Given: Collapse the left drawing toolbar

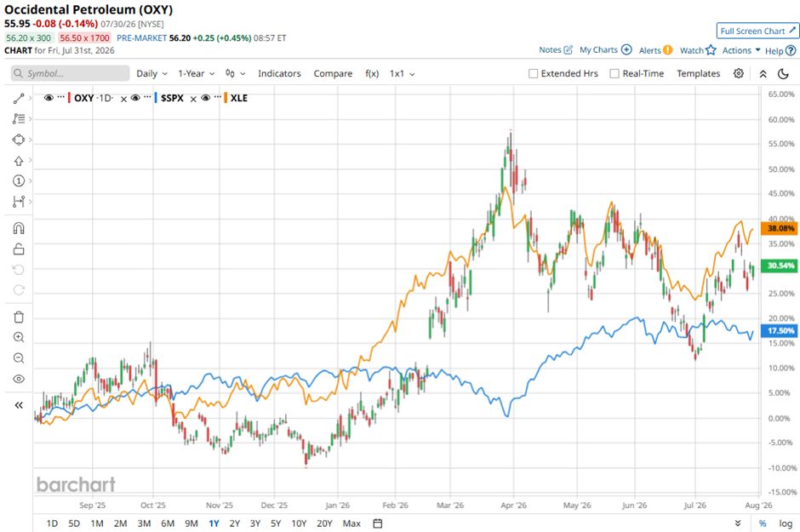Looking at the screenshot, I should point(19,405).
